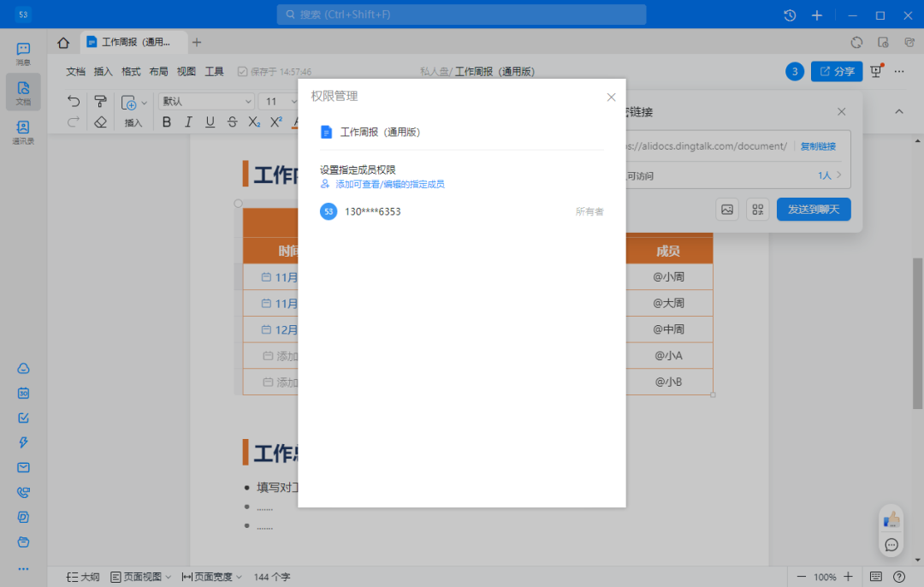Toggle italic formatting

[188, 122]
